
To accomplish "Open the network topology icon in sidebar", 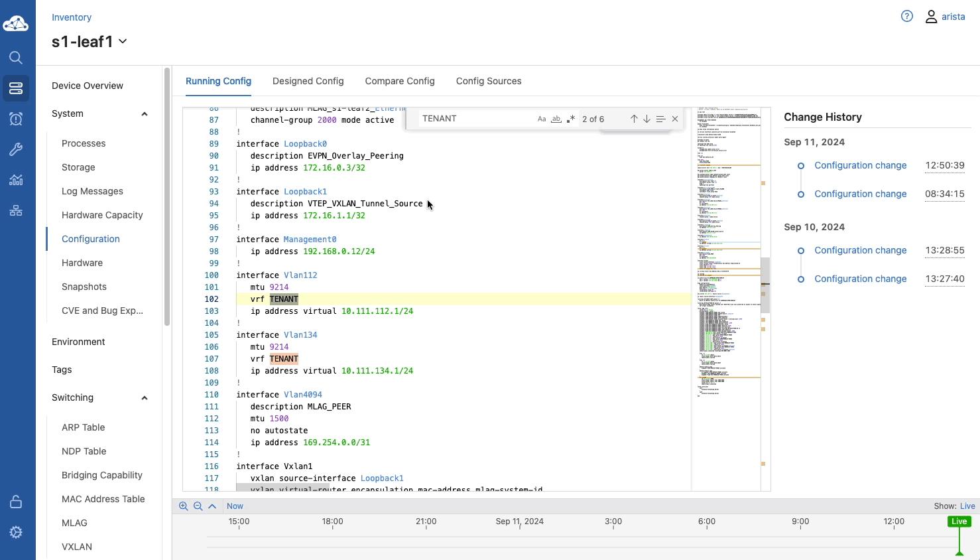I will [x=16, y=210].
